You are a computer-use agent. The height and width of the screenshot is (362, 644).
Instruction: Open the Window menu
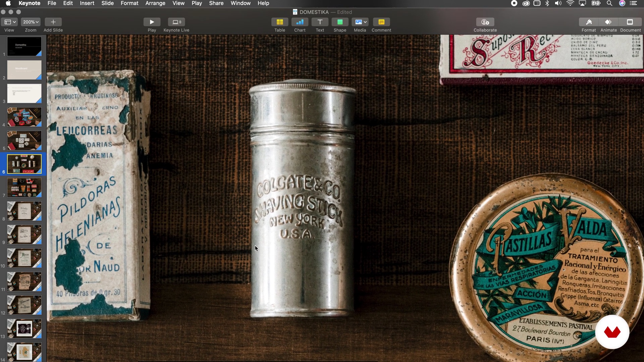pyautogui.click(x=240, y=3)
